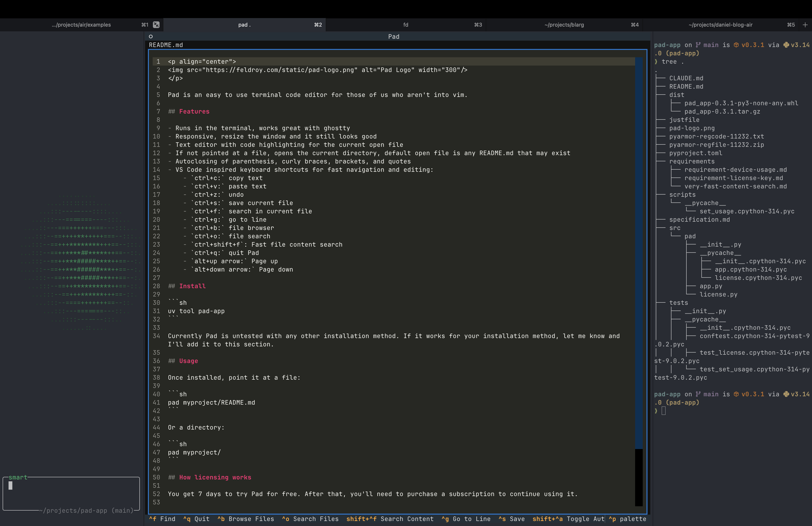The image size is (812, 526).
Task: Open the command palette footer item
Action: point(628,519)
